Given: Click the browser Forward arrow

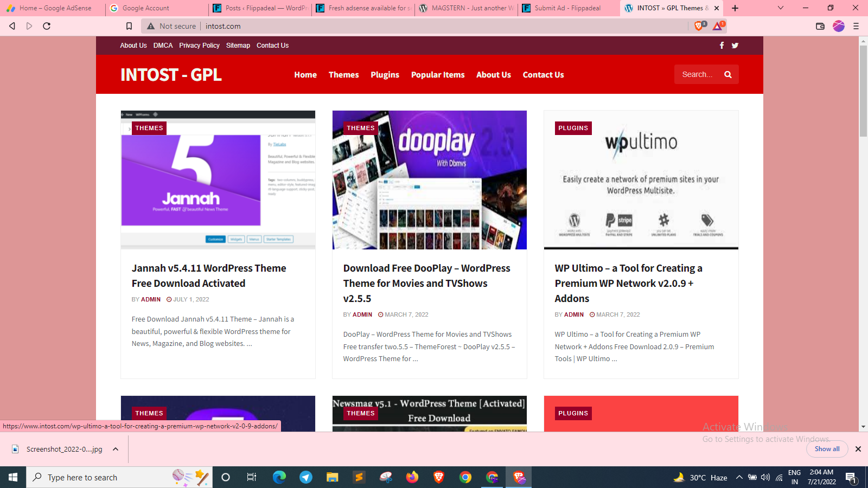Looking at the screenshot, I should point(29,26).
